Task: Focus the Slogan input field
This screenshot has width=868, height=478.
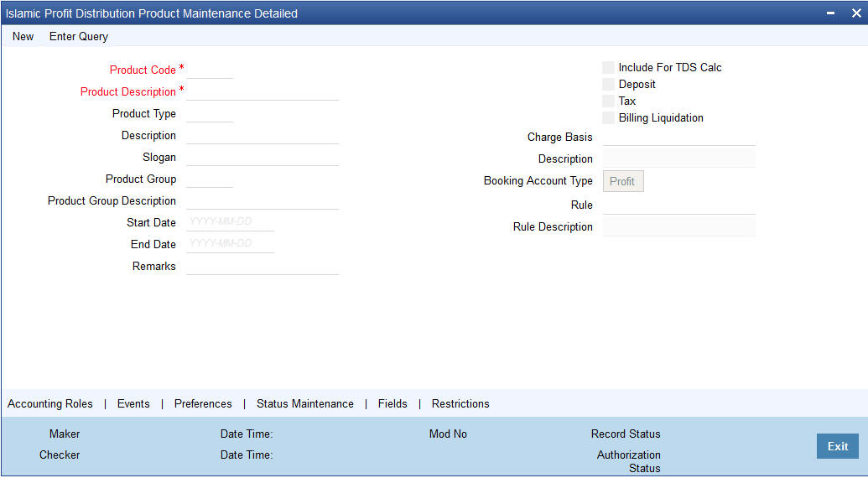Action: 262,157
